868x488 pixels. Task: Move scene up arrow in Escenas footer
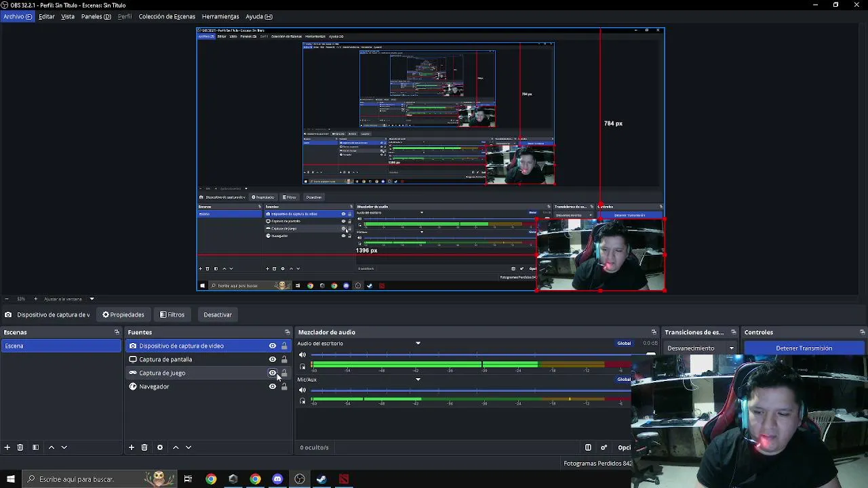tap(52, 447)
